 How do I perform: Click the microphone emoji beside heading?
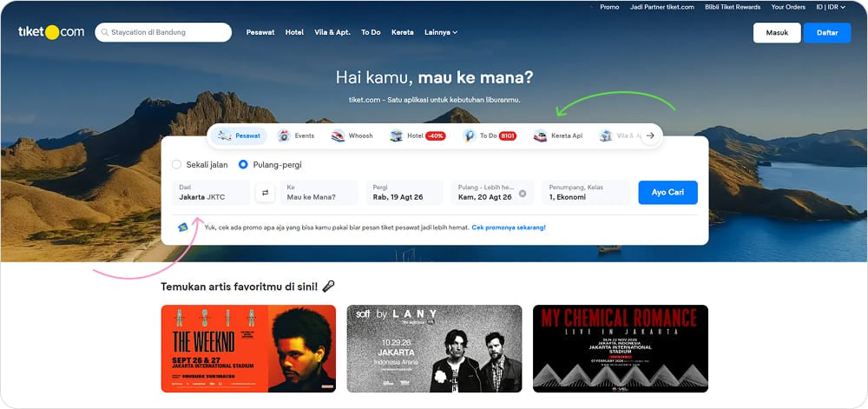(328, 287)
